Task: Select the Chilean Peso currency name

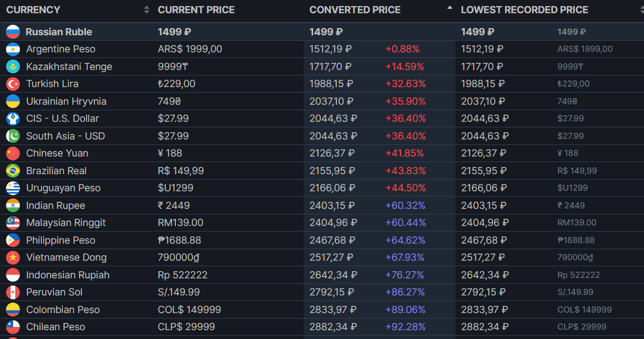Action: [x=56, y=327]
